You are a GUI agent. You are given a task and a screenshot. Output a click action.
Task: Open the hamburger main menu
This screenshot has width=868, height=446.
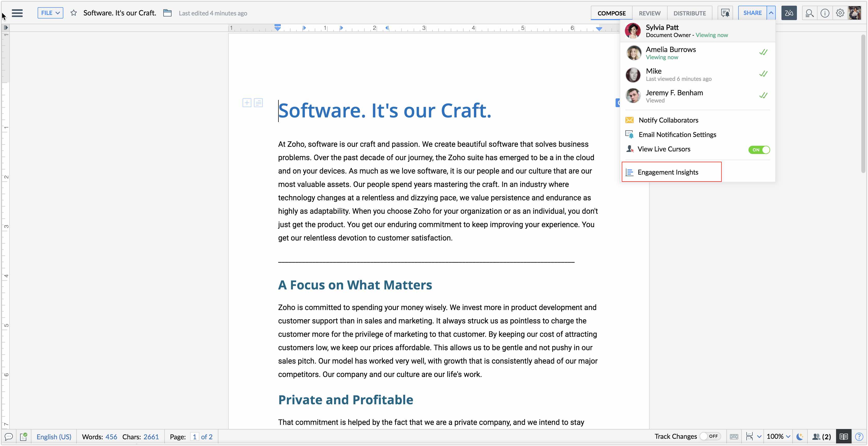tap(17, 13)
